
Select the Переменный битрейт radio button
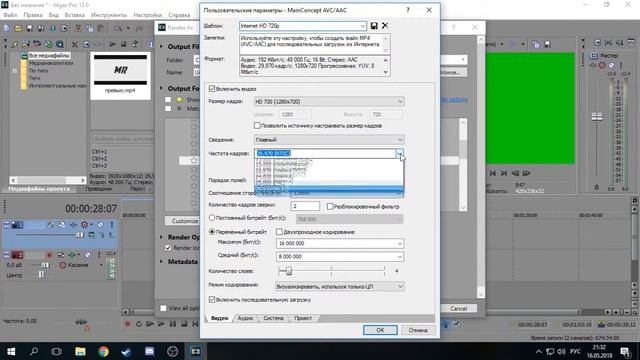click(x=212, y=232)
